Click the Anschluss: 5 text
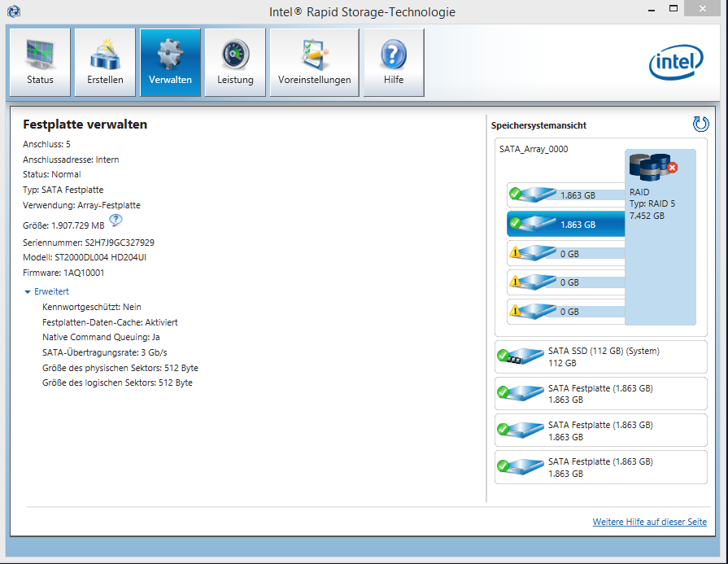This screenshot has width=728, height=564. tap(46, 144)
